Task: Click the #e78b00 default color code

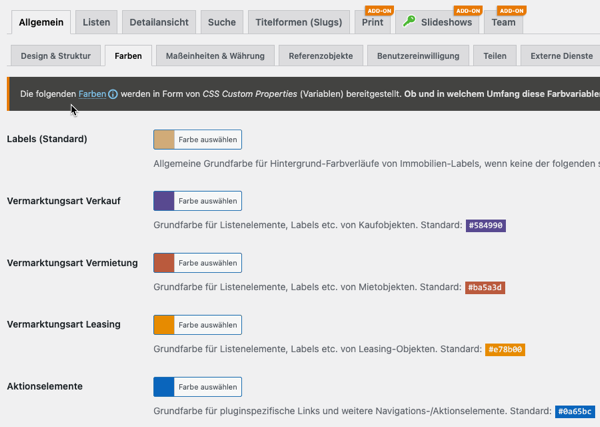Action: tap(505, 349)
